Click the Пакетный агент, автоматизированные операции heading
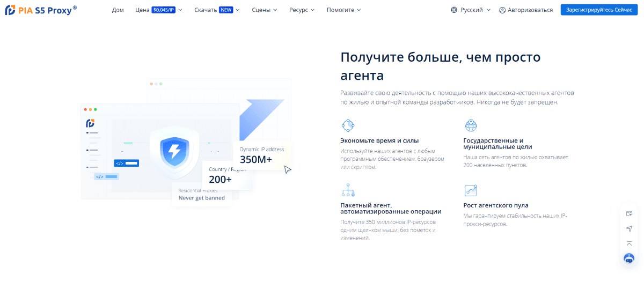The height and width of the screenshot is (290, 644). (391, 209)
